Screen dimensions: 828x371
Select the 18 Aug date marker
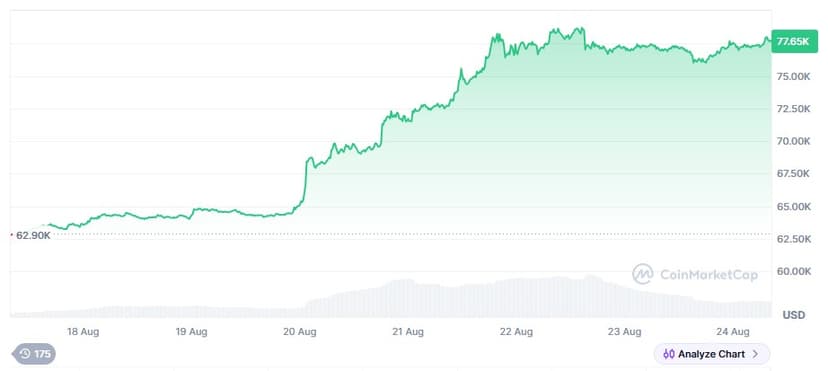click(x=83, y=332)
